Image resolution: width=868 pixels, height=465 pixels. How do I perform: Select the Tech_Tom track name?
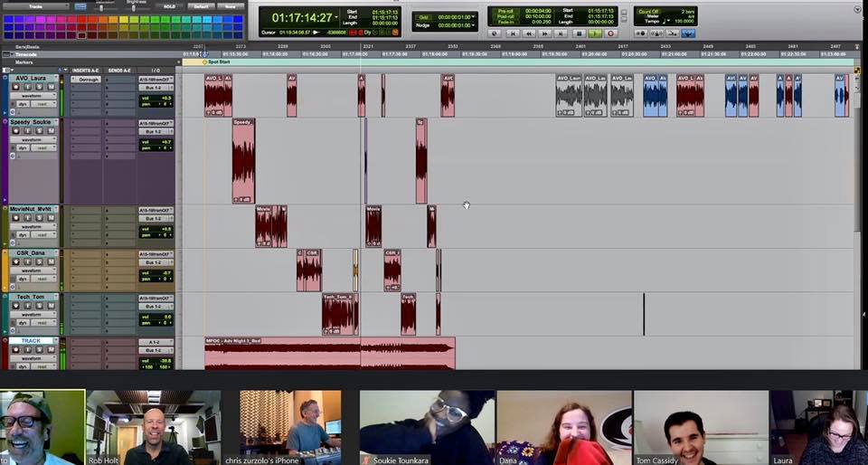(31, 297)
